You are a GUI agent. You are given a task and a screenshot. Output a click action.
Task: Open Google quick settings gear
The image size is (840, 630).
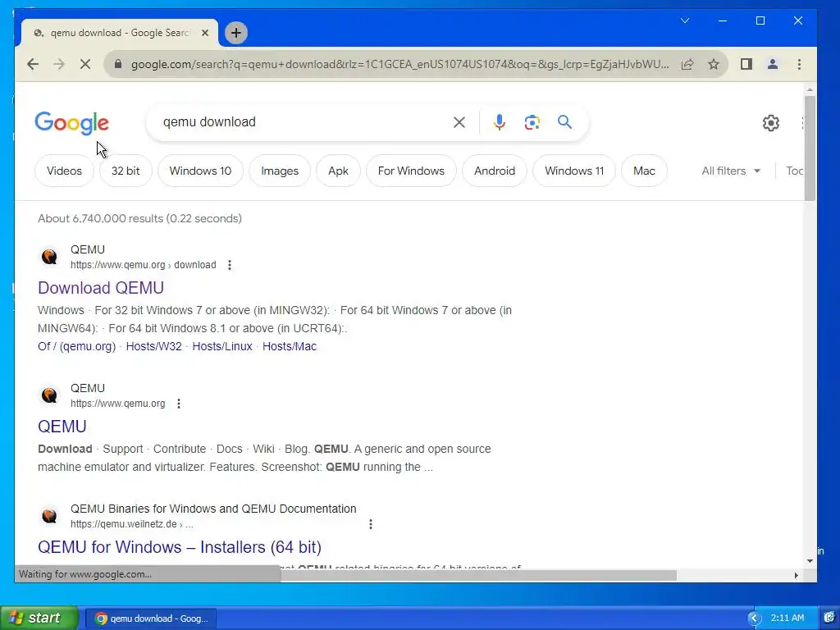point(771,123)
